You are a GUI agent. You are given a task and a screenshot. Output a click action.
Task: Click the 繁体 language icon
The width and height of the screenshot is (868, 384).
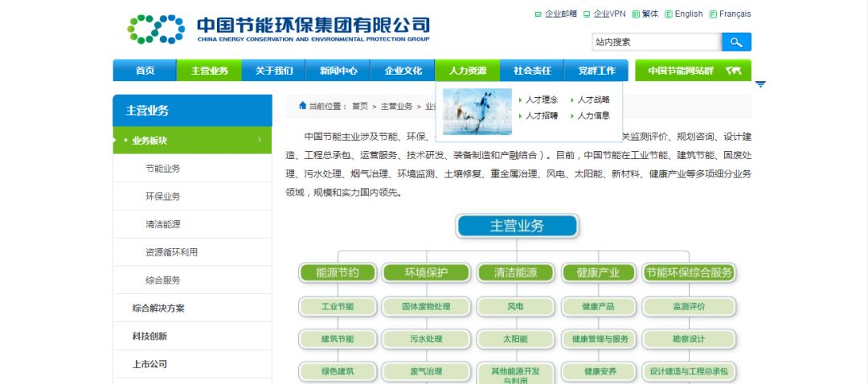[636, 14]
